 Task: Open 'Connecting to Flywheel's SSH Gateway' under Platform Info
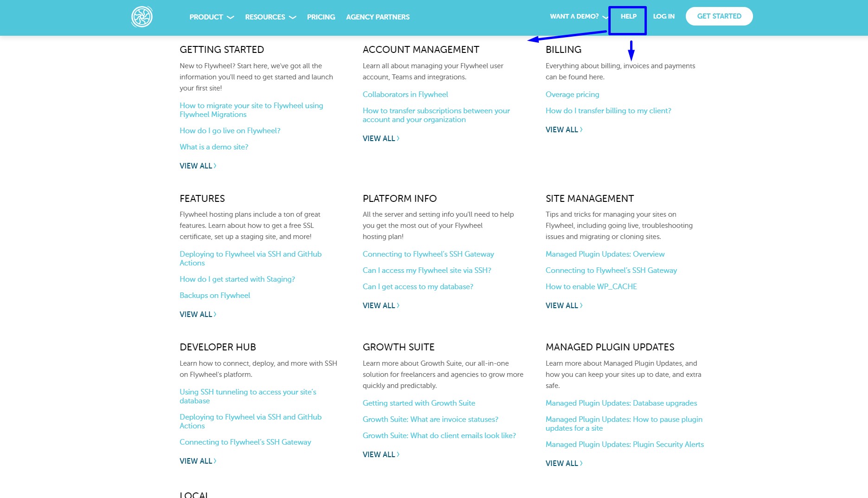(x=428, y=254)
